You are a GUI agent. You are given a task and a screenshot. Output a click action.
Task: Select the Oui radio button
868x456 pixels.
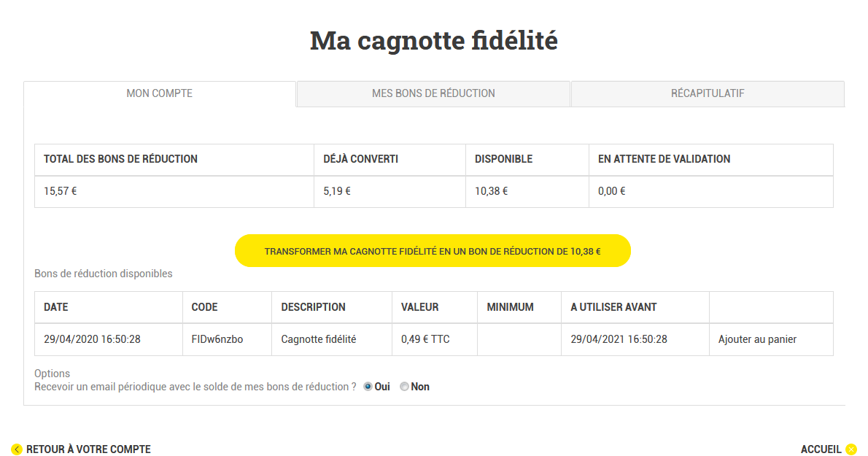pos(368,387)
